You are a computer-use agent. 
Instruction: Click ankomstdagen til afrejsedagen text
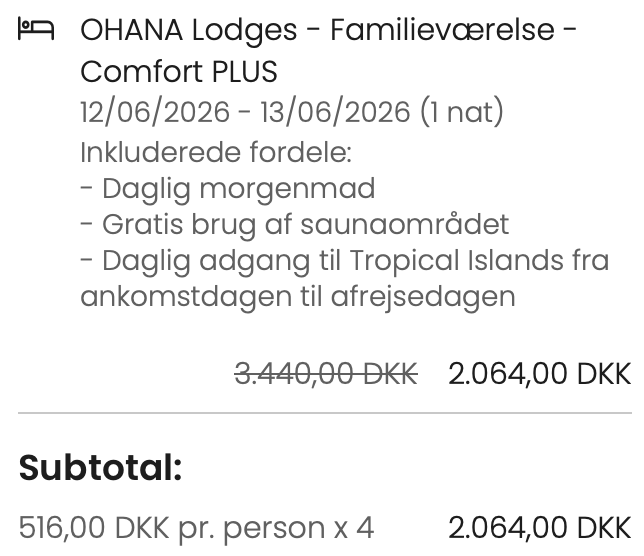pos(297,296)
